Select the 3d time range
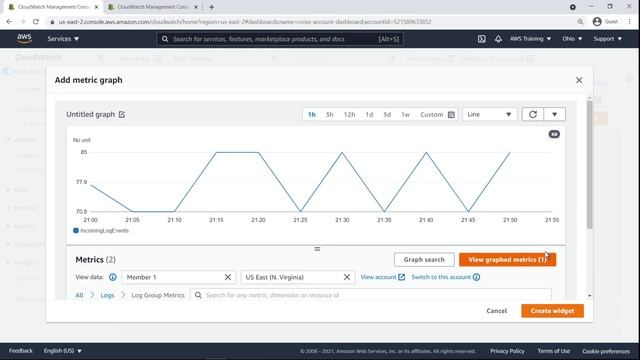Image resolution: width=640 pixels, height=360 pixels. point(387,115)
